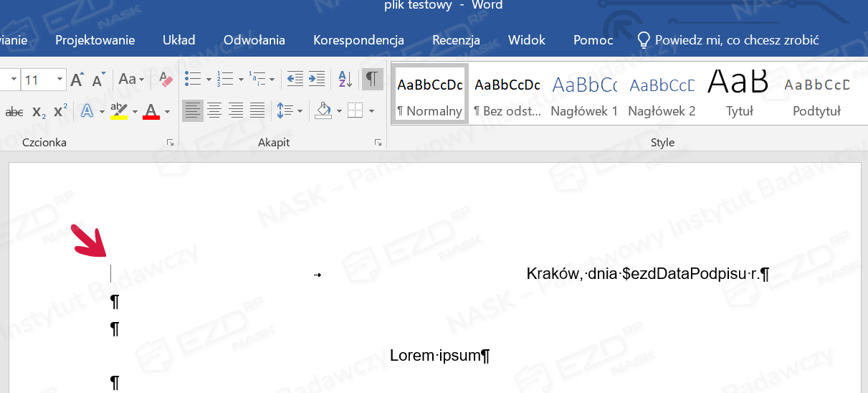This screenshot has height=393, width=868.
Task: Apply subscript formatting
Action: pos(39,111)
